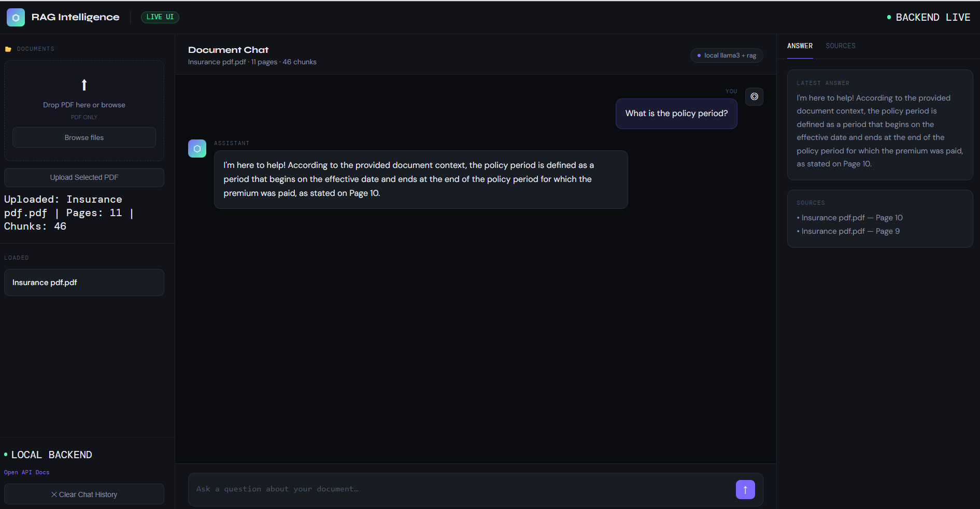980x509 pixels.
Task: Select the target avatar icon beside YOU
Action: point(754,96)
